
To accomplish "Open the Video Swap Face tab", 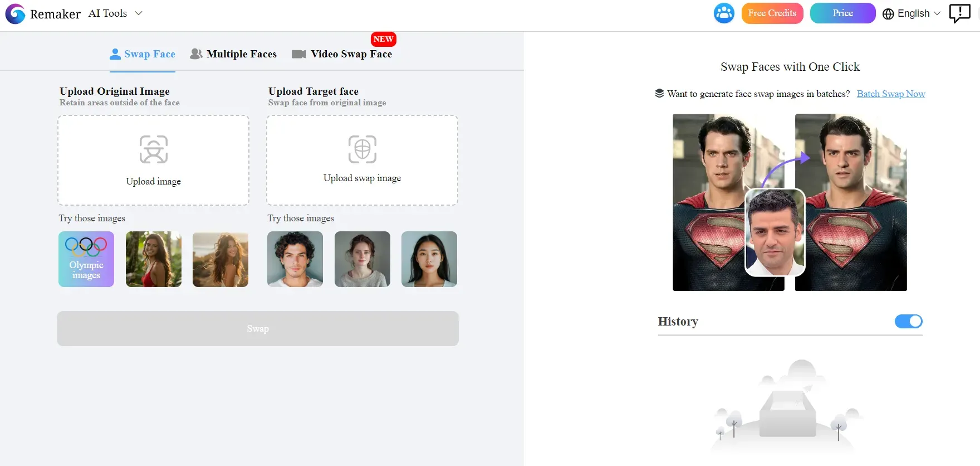I will (x=351, y=54).
